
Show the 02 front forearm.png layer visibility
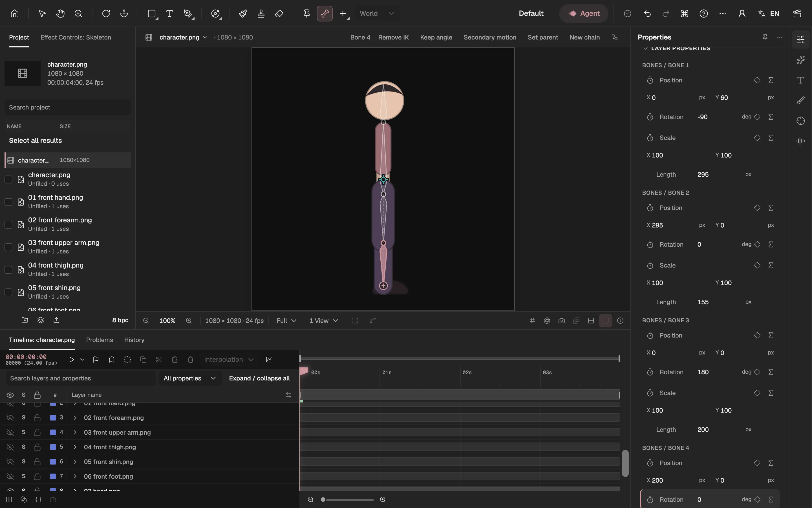(10, 418)
